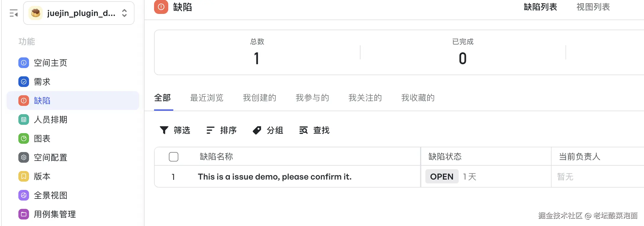Open the 需求 section icon
644x226 pixels.
[24, 82]
